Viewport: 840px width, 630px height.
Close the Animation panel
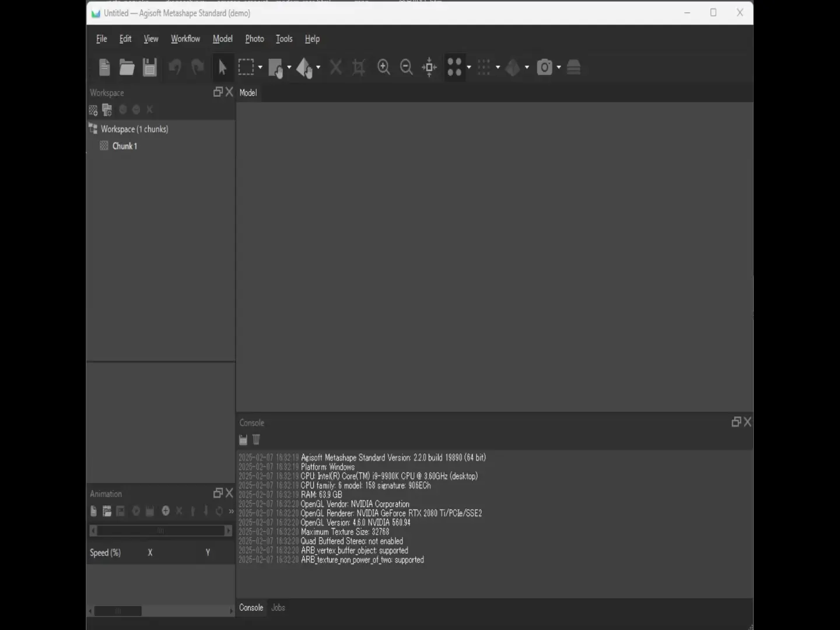coord(229,494)
